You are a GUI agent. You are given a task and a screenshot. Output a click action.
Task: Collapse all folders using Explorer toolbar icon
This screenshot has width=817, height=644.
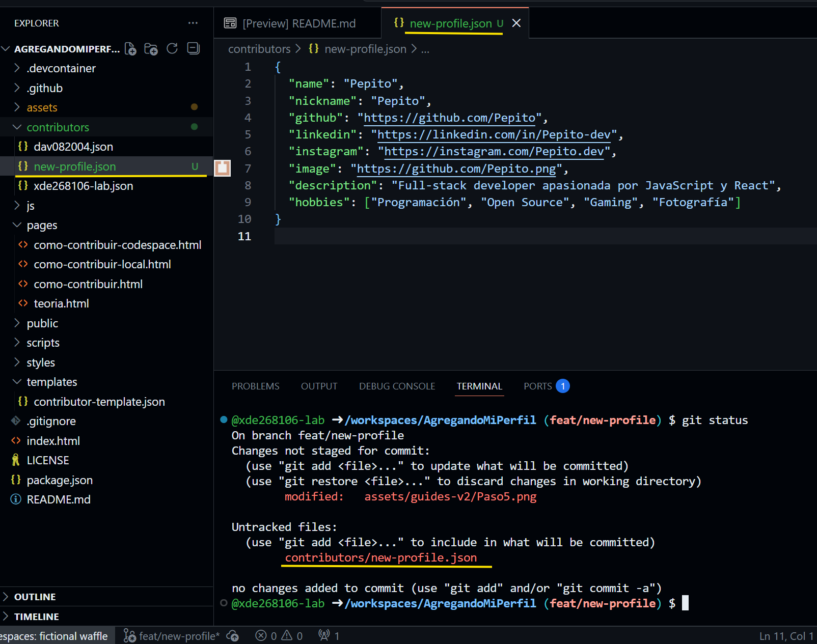pyautogui.click(x=193, y=48)
